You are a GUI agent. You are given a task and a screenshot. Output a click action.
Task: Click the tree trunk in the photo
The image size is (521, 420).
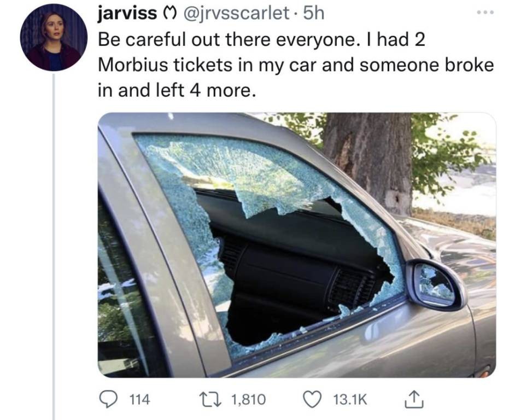(368, 160)
